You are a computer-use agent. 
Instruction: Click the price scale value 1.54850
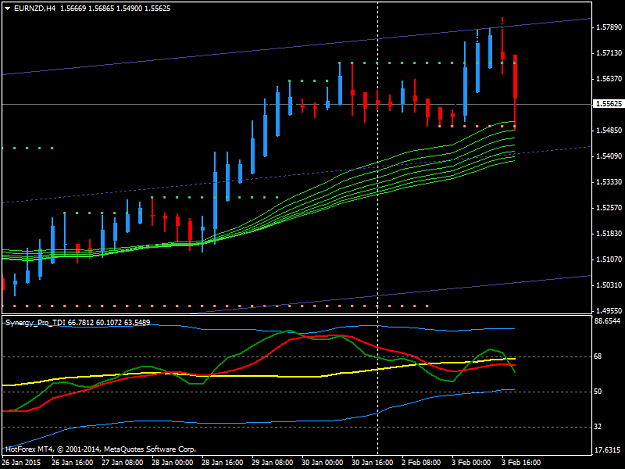pyautogui.click(x=609, y=130)
